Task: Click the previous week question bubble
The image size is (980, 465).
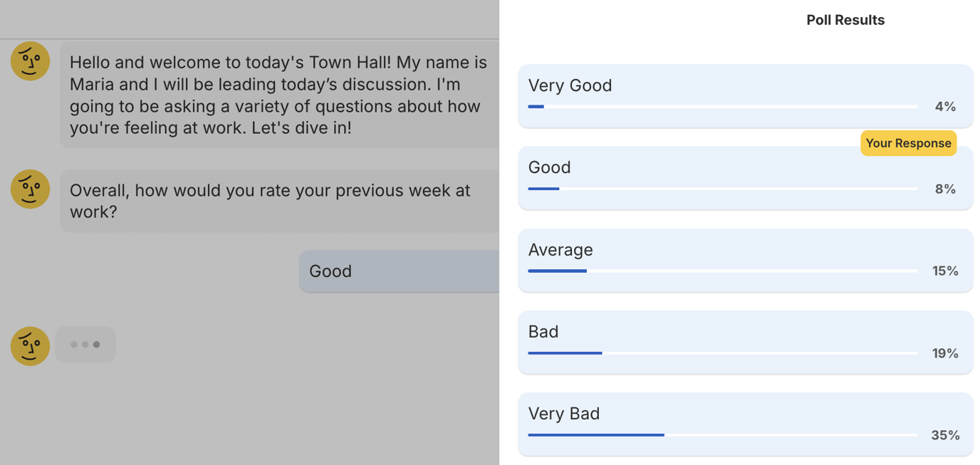Action: (278, 200)
